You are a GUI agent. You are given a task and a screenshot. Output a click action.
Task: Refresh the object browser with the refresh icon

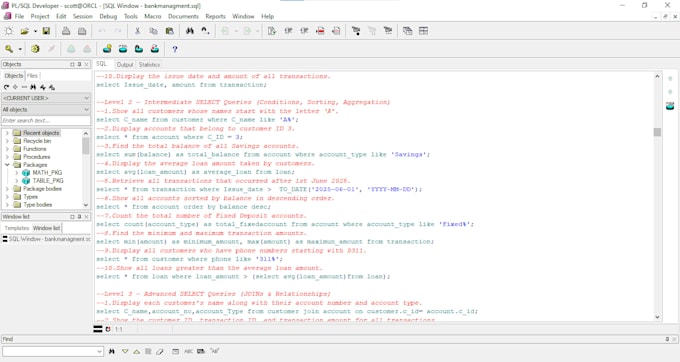click(x=6, y=87)
